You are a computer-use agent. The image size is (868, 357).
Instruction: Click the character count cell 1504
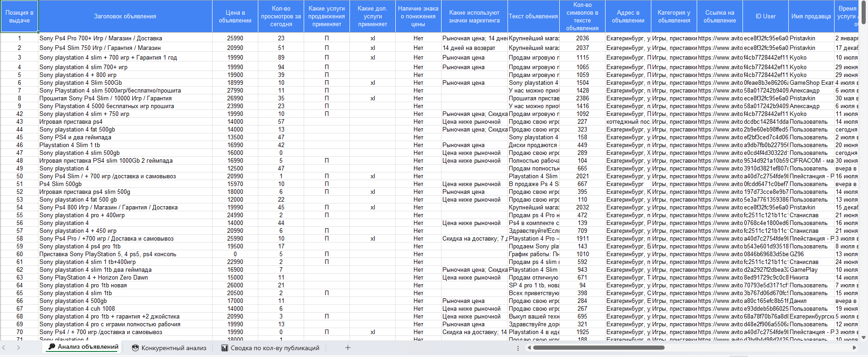click(582, 83)
